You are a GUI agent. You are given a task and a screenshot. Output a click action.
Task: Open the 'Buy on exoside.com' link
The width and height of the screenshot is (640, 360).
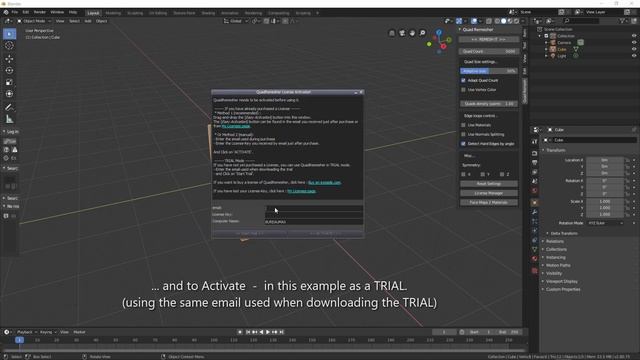[324, 182]
